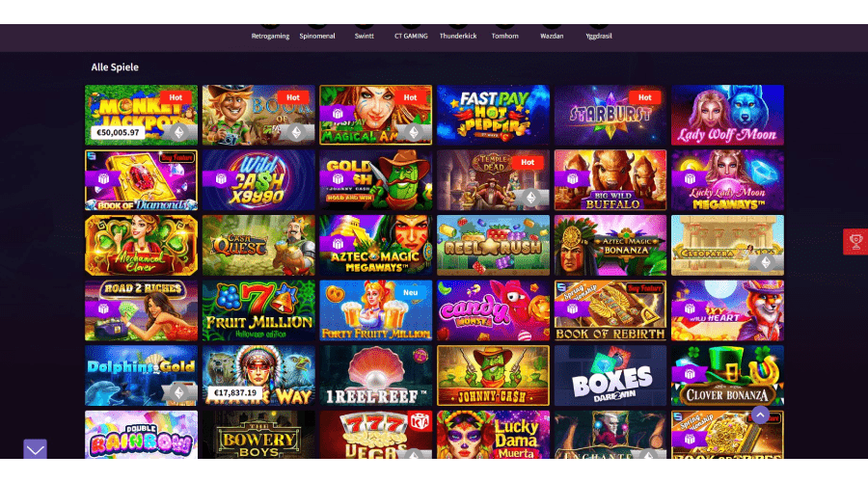The image size is (868, 482).
Task: Select the Yggdrasil provider filter
Action: point(598,36)
